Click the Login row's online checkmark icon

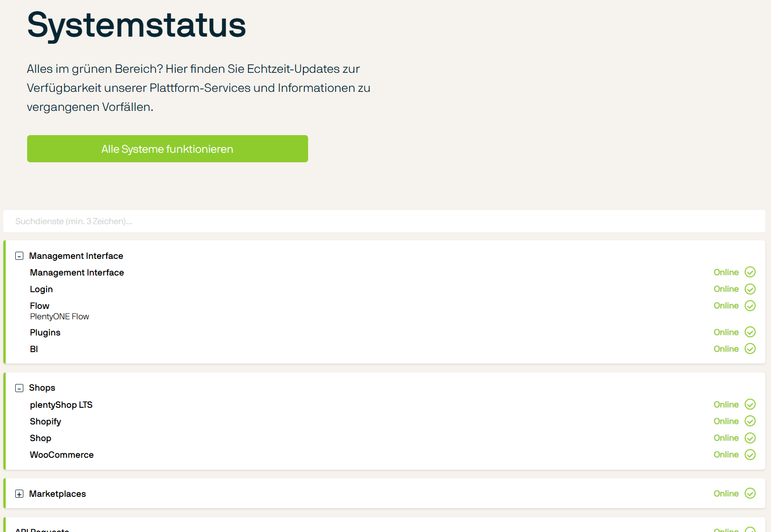[x=750, y=289]
